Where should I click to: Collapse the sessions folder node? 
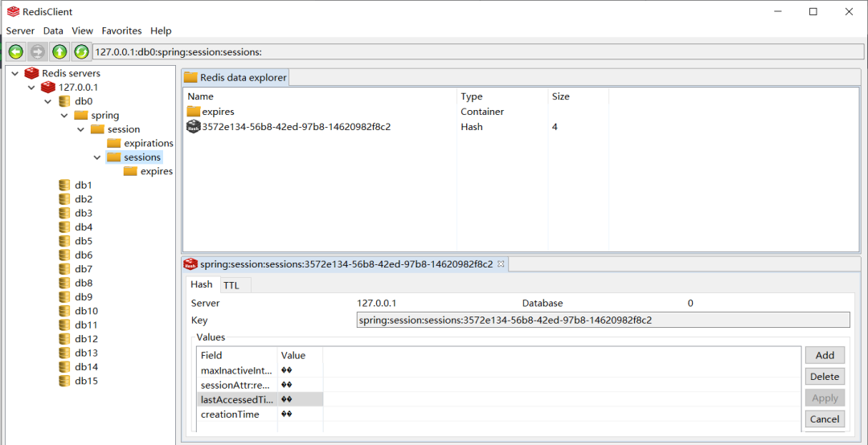click(97, 157)
